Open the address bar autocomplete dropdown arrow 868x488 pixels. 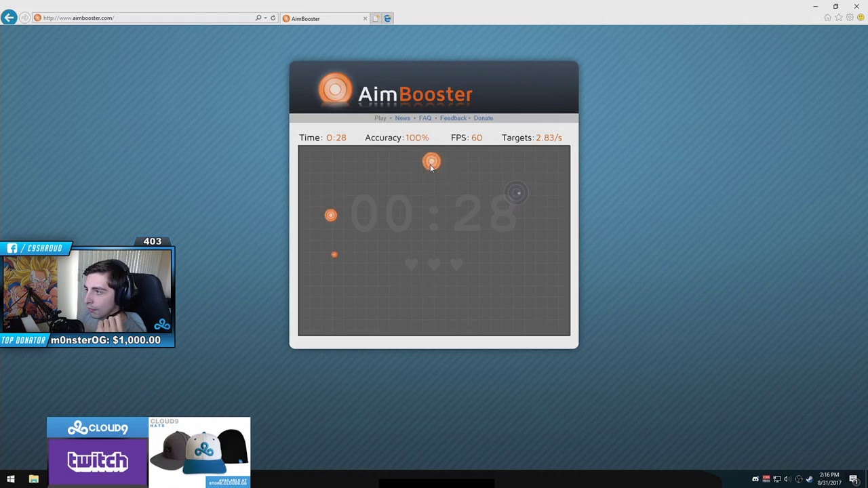(x=265, y=18)
